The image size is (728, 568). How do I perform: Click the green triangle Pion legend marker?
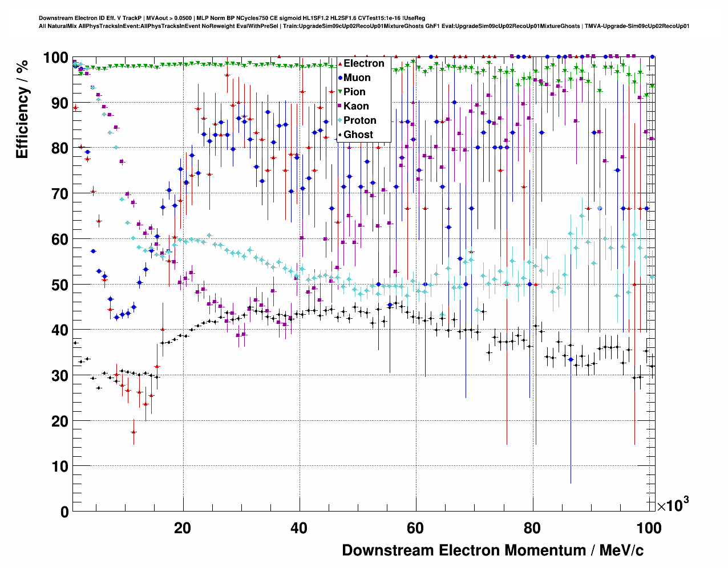[340, 92]
